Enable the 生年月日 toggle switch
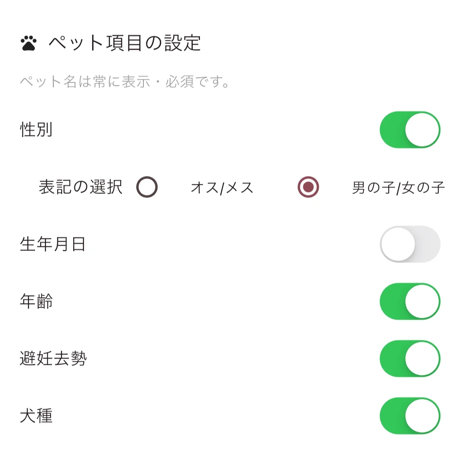Image resolution: width=465 pixels, height=476 pixels. pyautogui.click(x=410, y=244)
